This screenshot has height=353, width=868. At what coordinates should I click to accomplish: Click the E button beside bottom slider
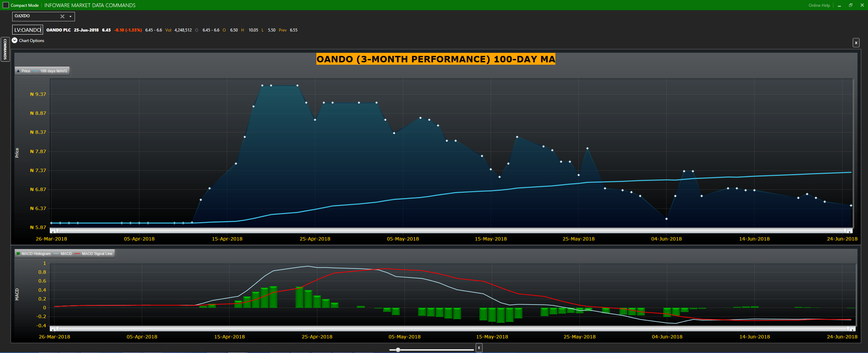[479, 348]
